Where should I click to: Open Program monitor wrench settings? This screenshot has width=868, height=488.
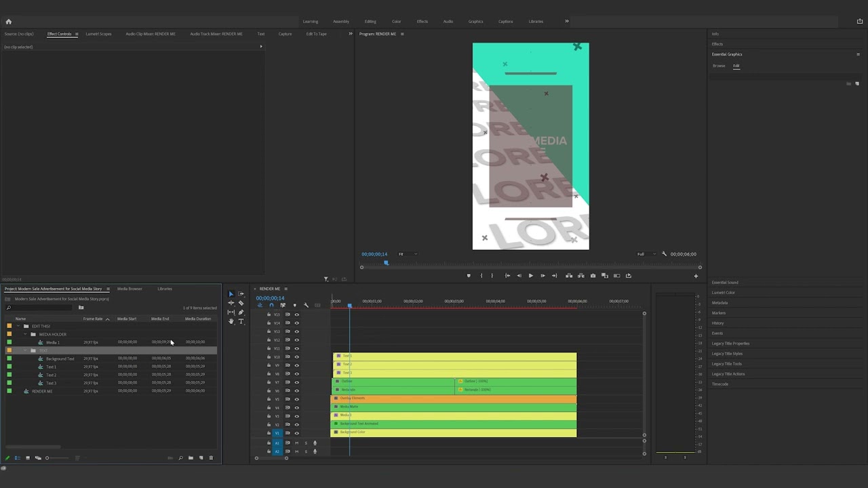coord(664,254)
